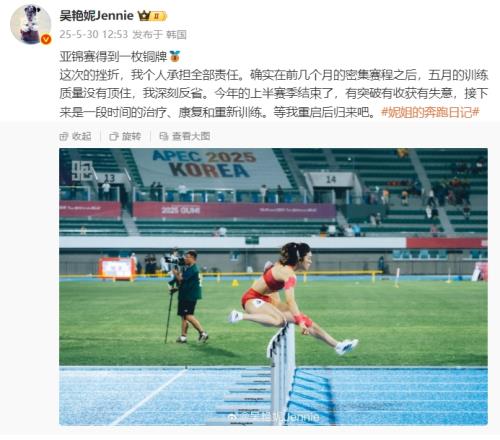Click the 发布于 韩国 location text
500x440 pixels.
click(x=159, y=34)
